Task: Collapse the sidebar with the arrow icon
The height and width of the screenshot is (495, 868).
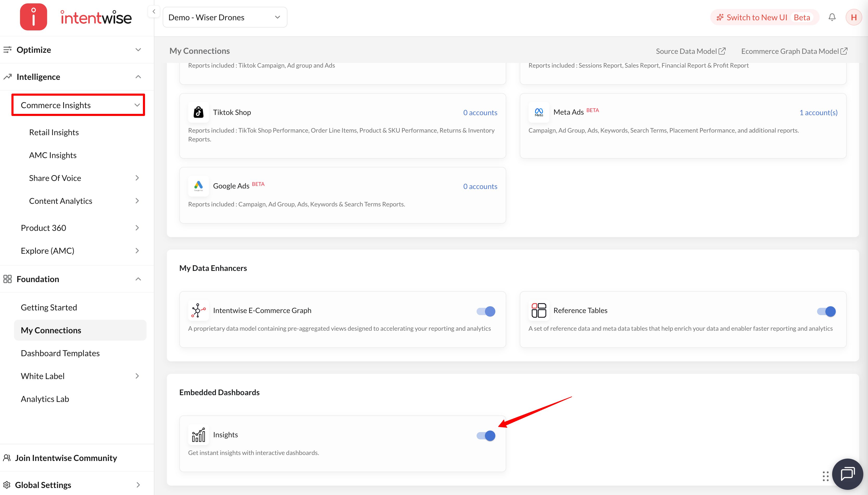Action: pyautogui.click(x=154, y=11)
